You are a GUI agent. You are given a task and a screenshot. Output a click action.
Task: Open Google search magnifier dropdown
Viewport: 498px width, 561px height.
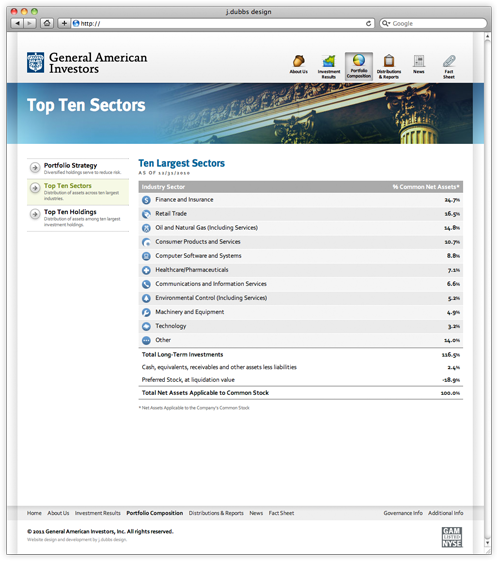pos(386,24)
